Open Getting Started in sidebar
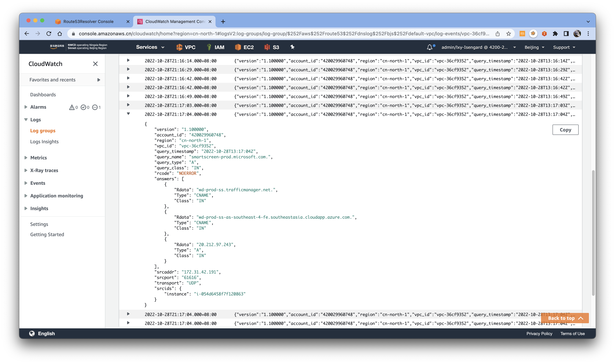This screenshot has width=615, height=364. (47, 234)
